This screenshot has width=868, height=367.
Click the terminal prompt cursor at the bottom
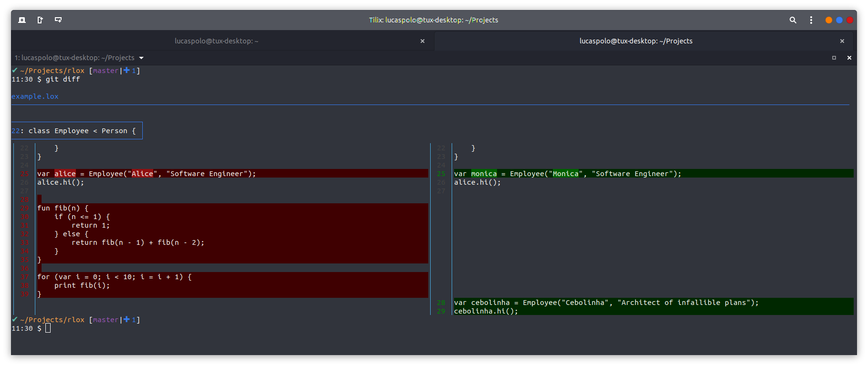coord(48,328)
